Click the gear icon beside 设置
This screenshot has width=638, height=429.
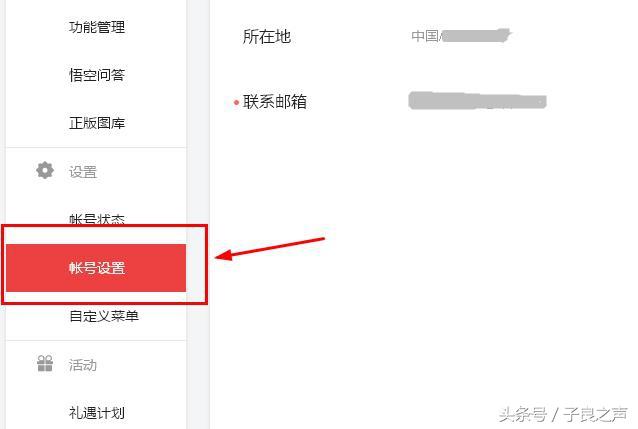coord(45,170)
